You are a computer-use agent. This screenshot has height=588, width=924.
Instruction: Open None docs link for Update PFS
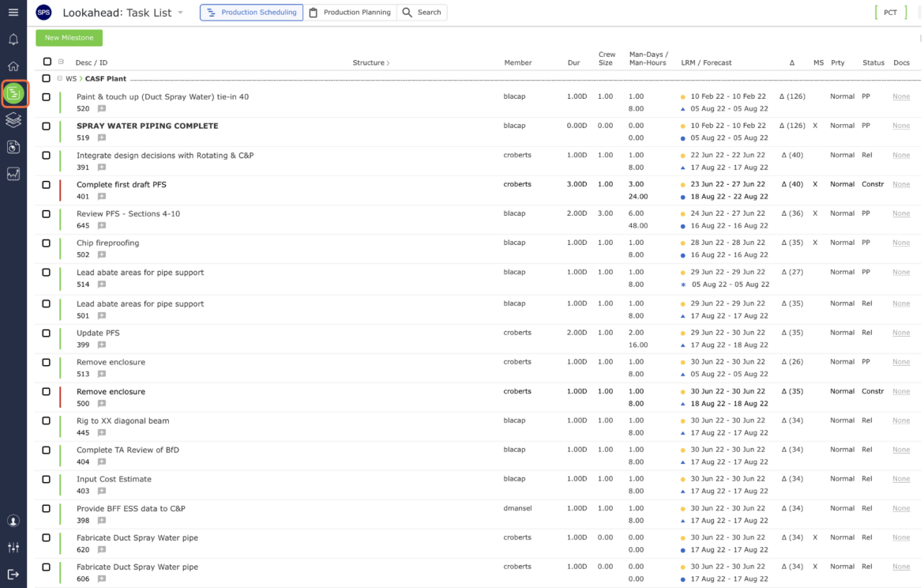click(901, 334)
